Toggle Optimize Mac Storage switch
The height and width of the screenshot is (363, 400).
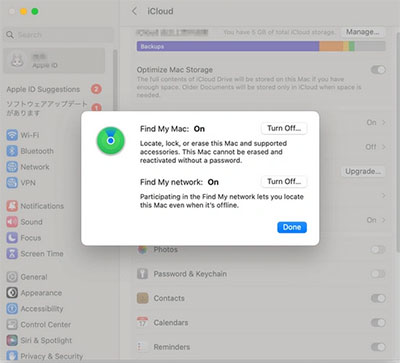378,70
